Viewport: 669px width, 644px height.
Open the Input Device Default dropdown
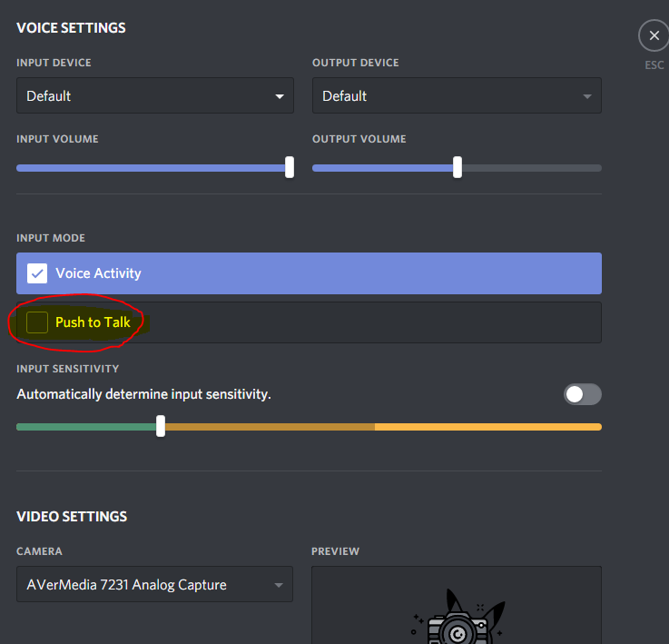tap(155, 95)
